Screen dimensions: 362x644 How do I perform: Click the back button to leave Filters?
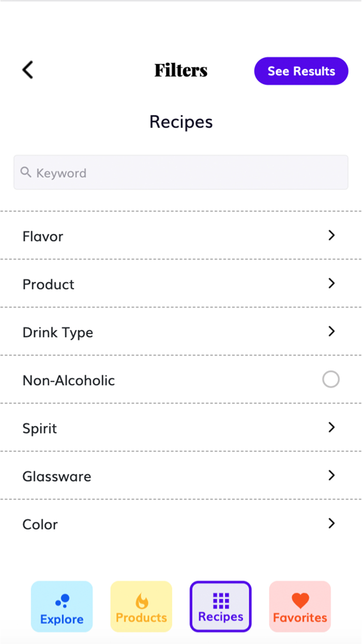point(27,70)
